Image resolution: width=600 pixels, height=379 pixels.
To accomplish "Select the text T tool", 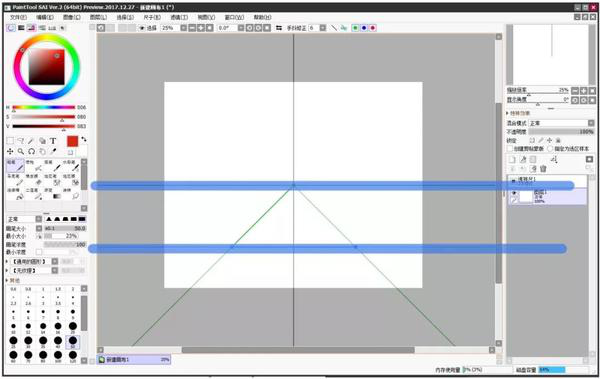I will point(53,141).
